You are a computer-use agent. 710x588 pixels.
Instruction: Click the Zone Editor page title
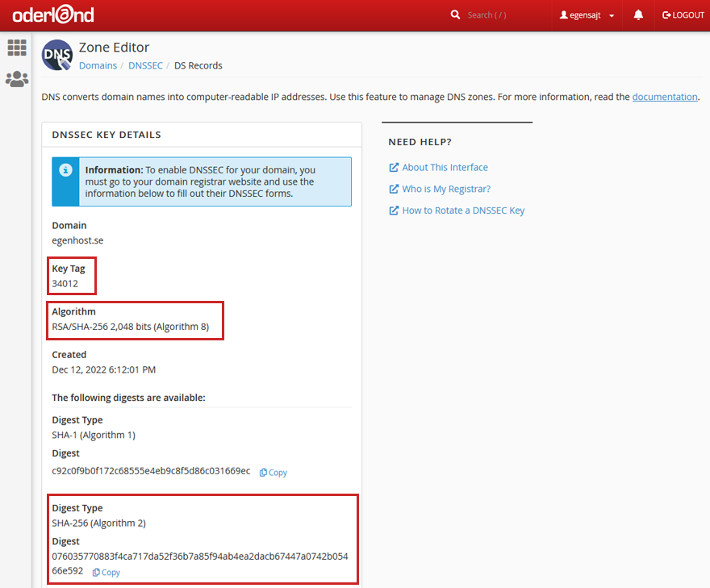pos(114,47)
